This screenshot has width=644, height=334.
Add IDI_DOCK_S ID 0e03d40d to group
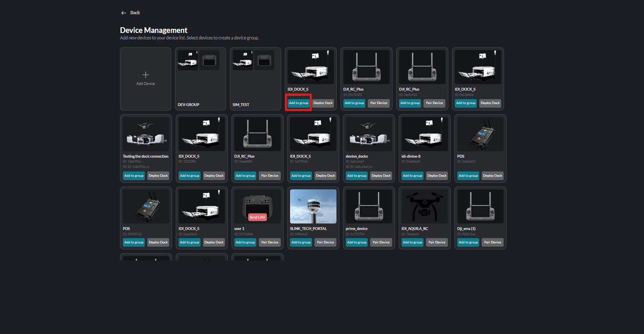(x=466, y=103)
